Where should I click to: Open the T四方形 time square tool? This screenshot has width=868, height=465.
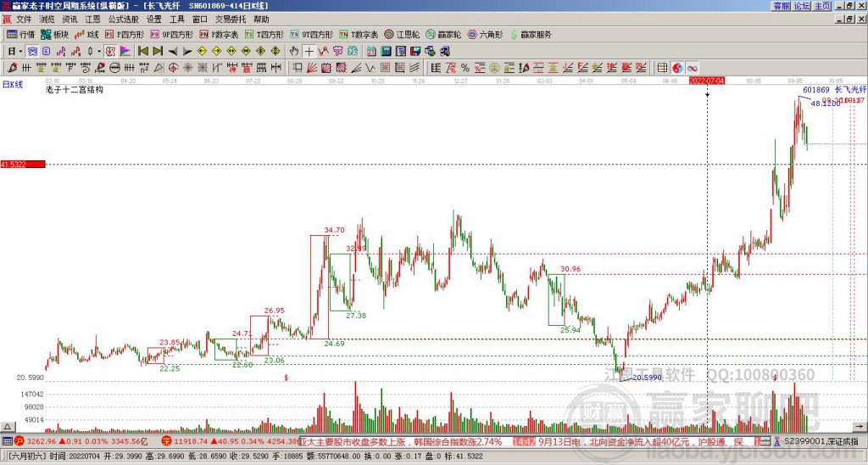264,34
